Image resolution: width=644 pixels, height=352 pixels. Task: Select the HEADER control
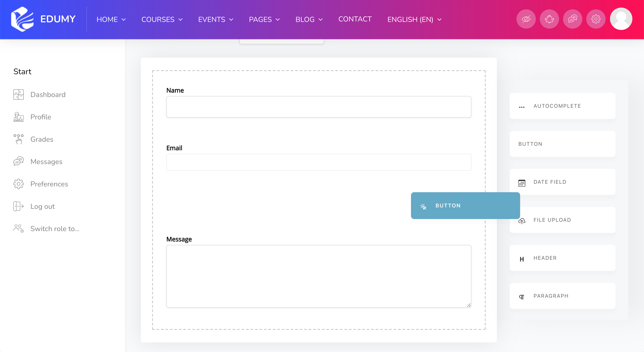click(563, 258)
